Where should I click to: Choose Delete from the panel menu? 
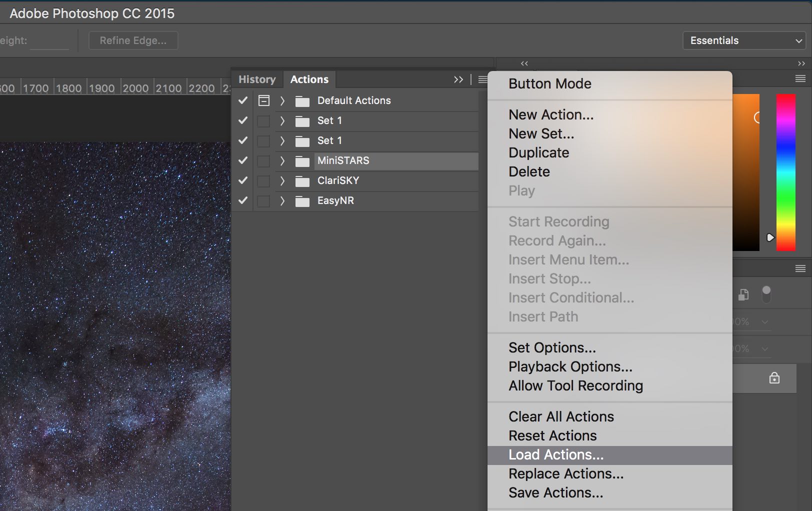click(x=610, y=172)
